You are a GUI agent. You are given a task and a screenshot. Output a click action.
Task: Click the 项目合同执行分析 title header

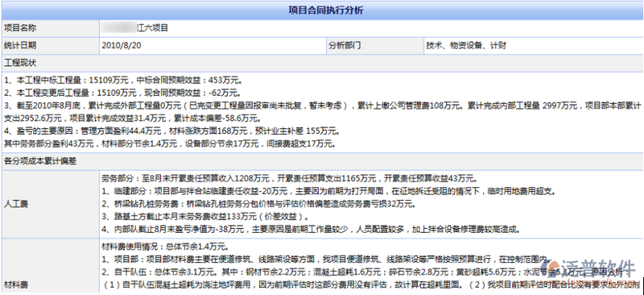click(x=322, y=10)
